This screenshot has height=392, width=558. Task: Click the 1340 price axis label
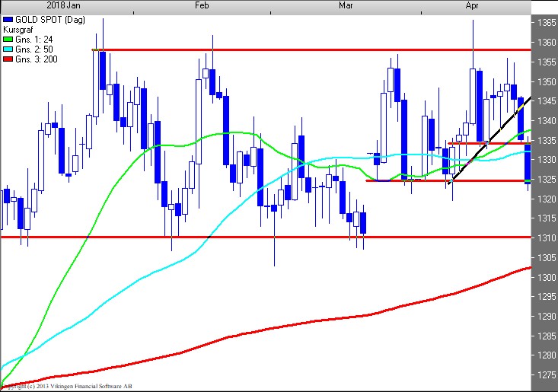click(x=547, y=121)
